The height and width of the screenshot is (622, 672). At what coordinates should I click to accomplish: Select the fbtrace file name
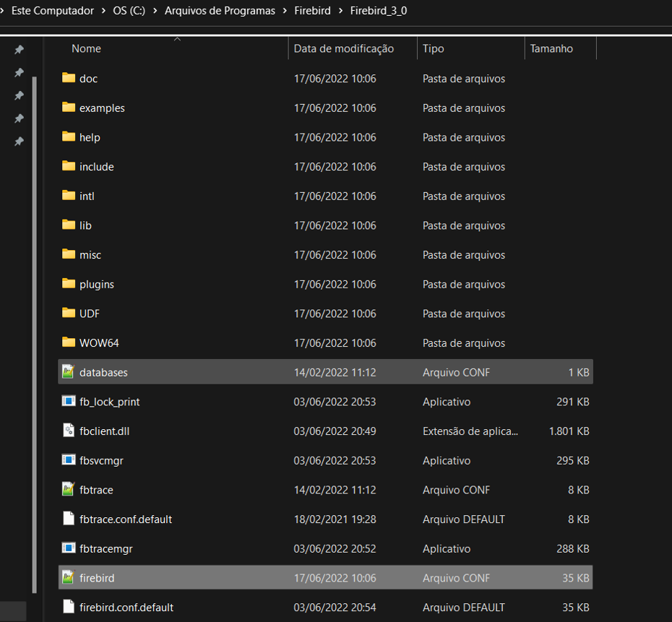click(96, 490)
